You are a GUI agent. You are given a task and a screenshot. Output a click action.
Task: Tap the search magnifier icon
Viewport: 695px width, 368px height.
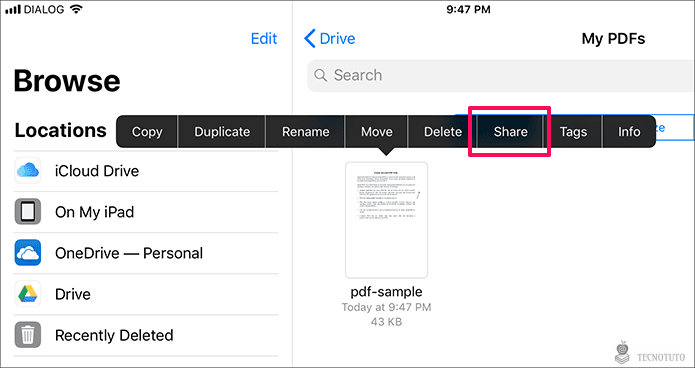pos(320,75)
